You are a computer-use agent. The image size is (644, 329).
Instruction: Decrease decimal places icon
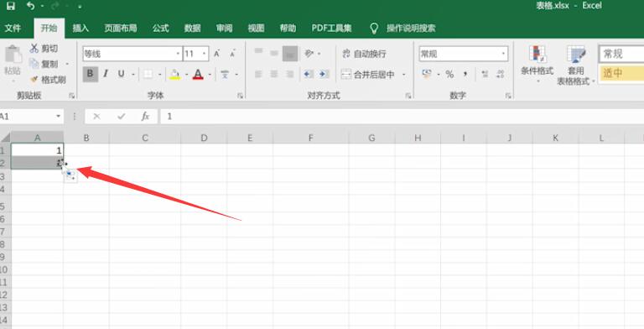501,75
